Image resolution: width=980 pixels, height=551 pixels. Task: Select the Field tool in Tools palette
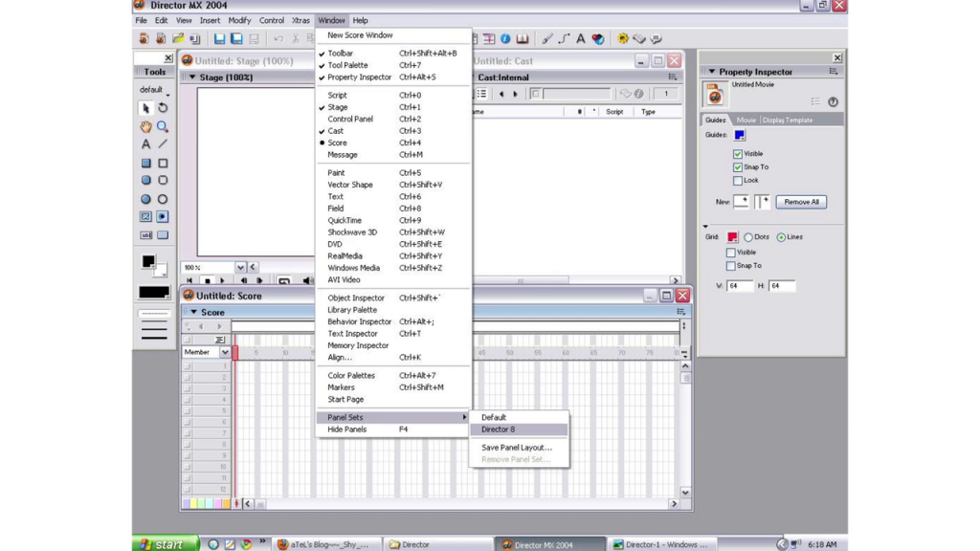click(x=145, y=235)
